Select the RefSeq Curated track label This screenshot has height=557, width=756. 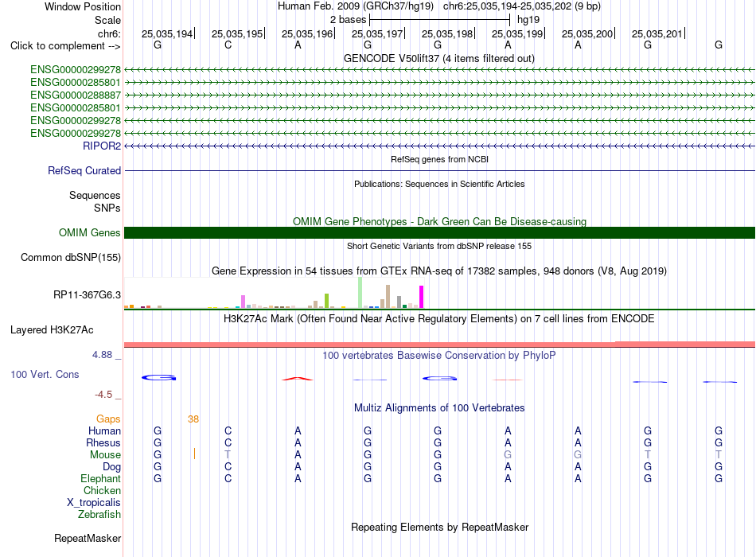click(84, 171)
